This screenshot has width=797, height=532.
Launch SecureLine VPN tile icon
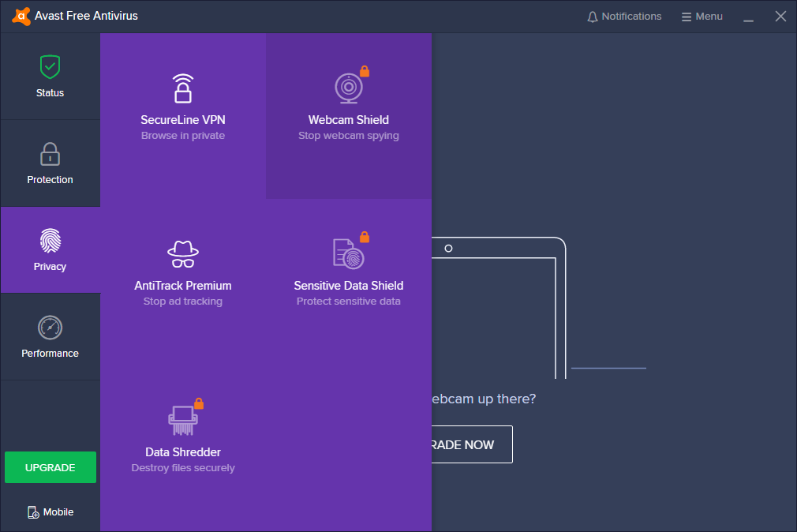click(183, 88)
